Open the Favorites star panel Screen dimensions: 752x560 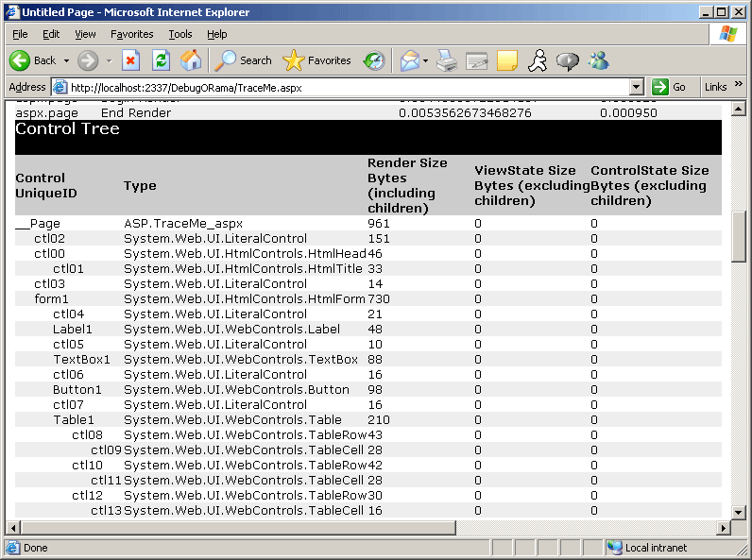pyautogui.click(x=317, y=60)
